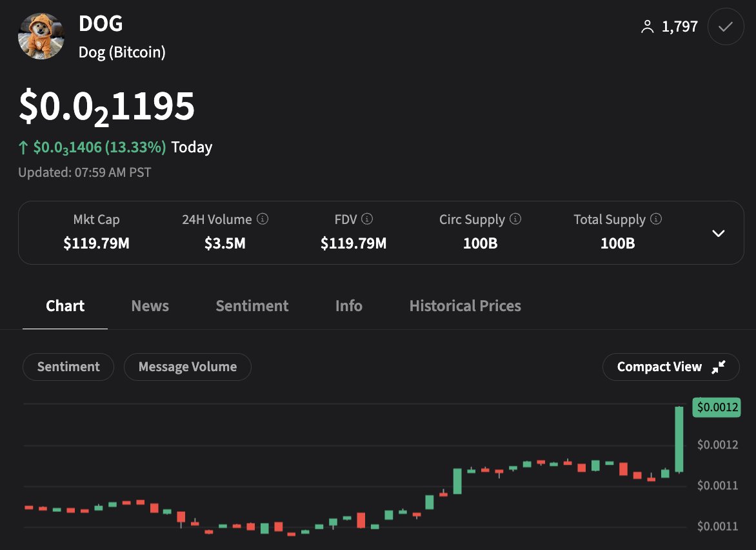Screen dimensions: 756x550
Task: Switch to the News tab
Action: (150, 306)
